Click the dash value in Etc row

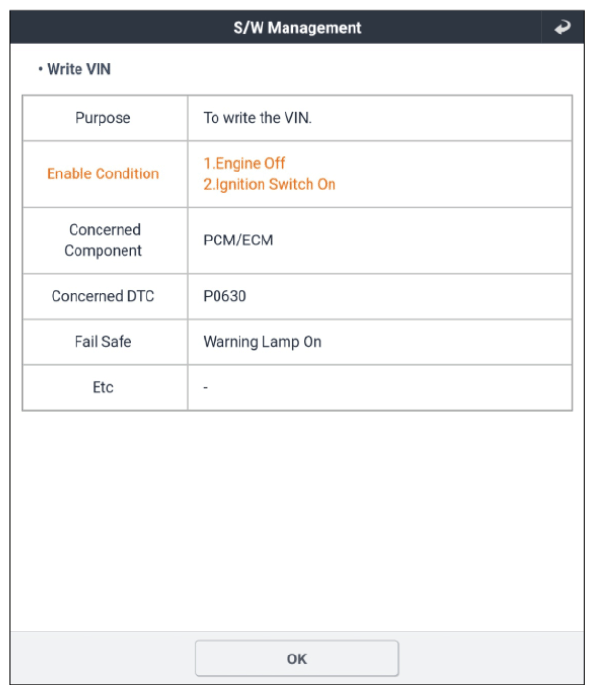coord(205,388)
